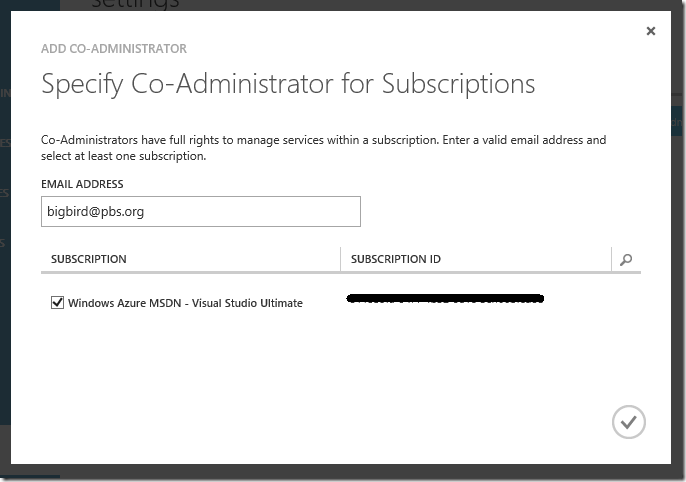Click the Co-Administrators description paragraph
This screenshot has height=482, width=686.
(323, 148)
